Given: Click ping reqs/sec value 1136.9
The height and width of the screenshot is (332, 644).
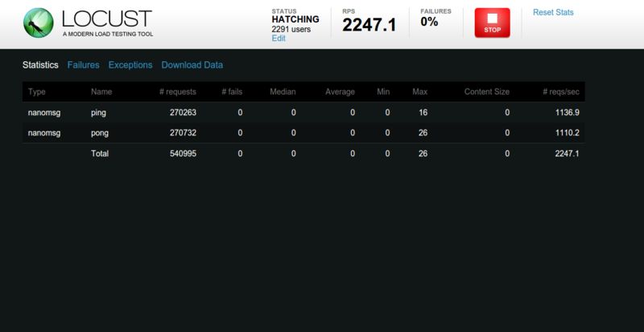Looking at the screenshot, I should click(x=568, y=113).
